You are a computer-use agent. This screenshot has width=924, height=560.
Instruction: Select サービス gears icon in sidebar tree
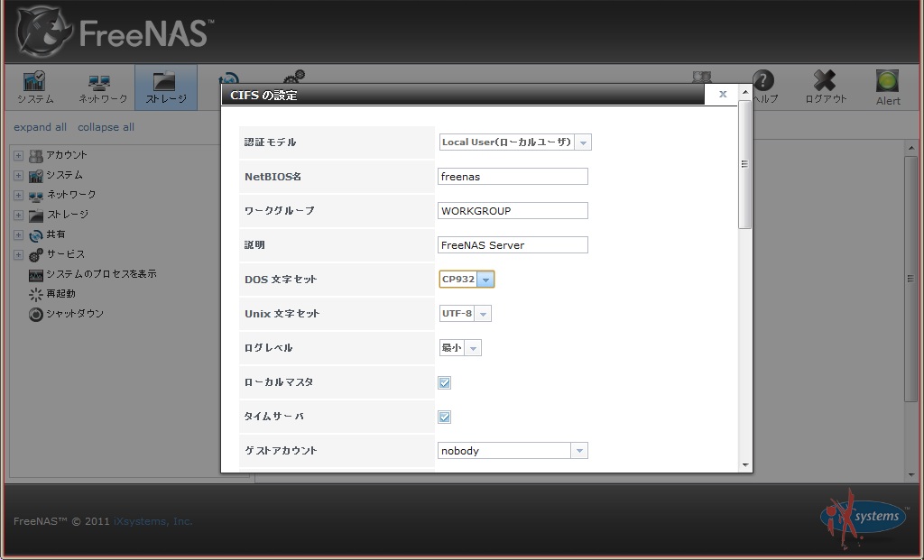coord(36,254)
